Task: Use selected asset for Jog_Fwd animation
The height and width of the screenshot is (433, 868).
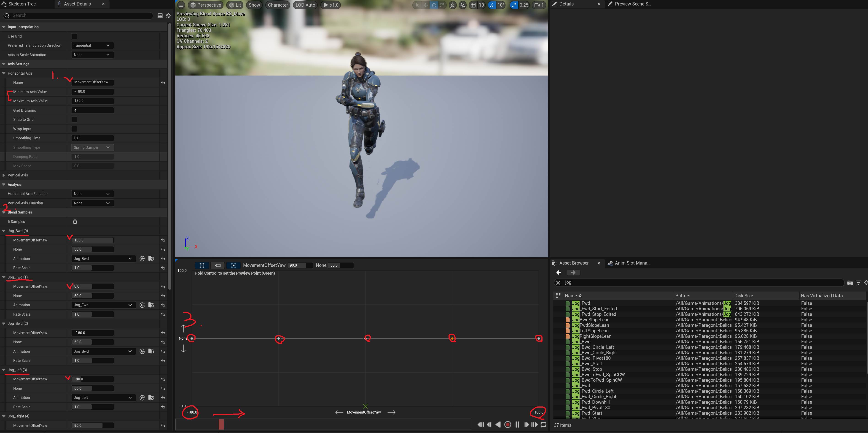Action: (142, 305)
